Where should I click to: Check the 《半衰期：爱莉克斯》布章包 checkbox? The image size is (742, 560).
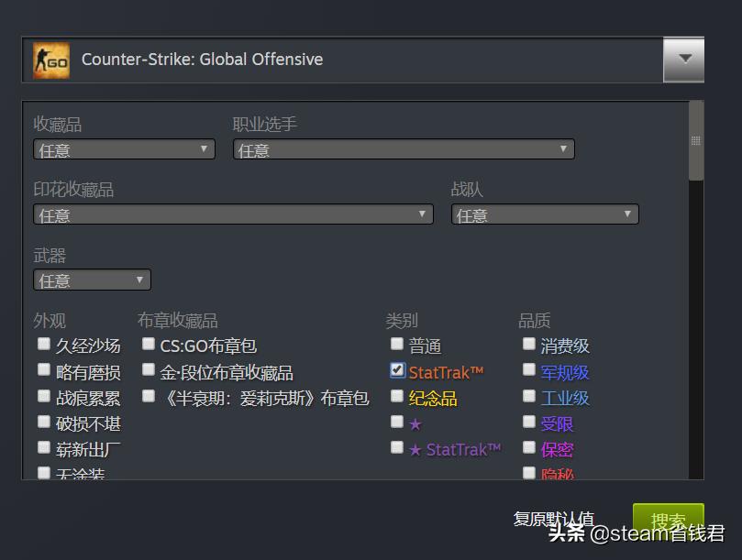click(149, 396)
